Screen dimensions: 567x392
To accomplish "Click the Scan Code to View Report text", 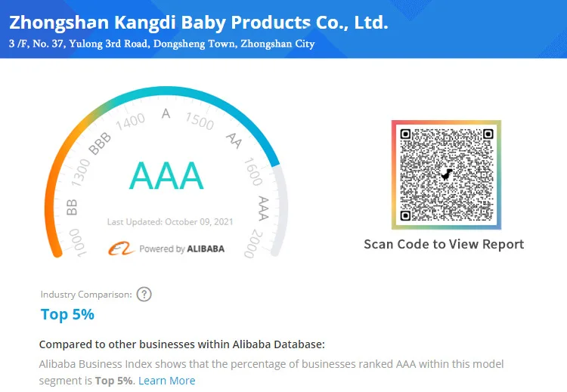I will click(x=444, y=244).
